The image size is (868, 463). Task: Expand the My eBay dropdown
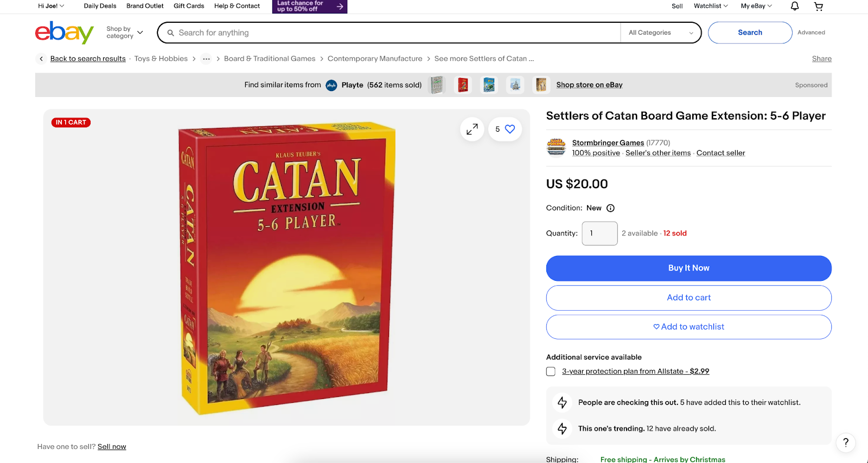pyautogui.click(x=756, y=6)
